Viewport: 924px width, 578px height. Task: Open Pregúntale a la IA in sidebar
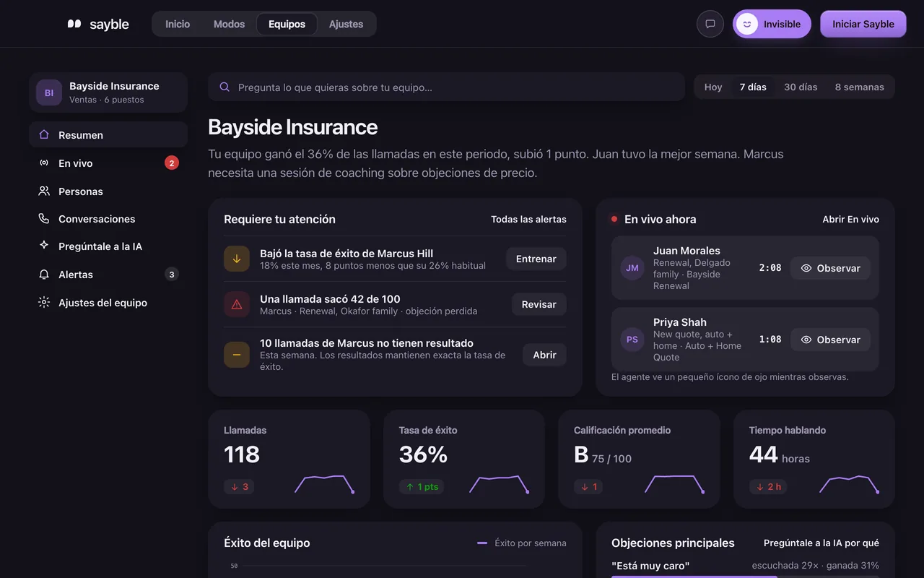coord(108,246)
